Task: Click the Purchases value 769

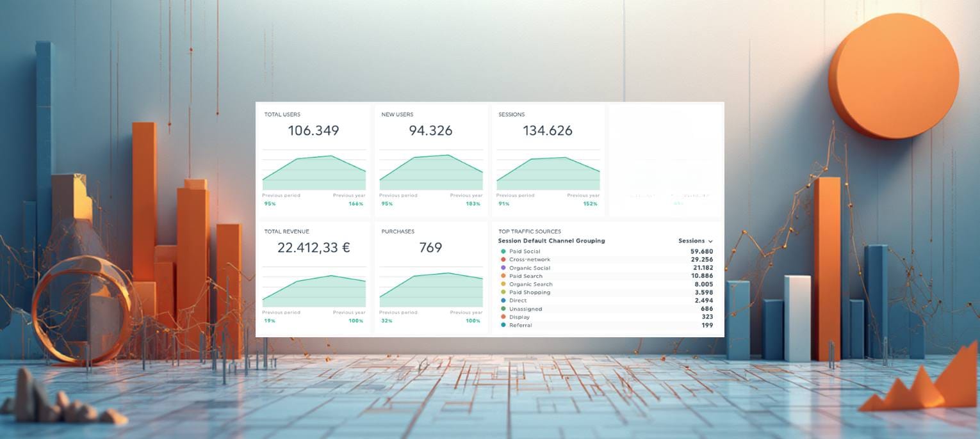Action: click(431, 247)
